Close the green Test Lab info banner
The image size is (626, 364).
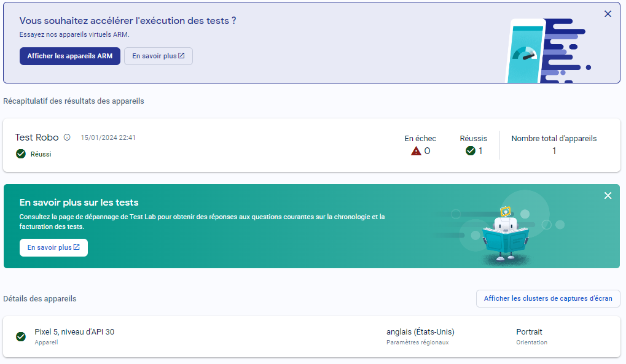608,196
